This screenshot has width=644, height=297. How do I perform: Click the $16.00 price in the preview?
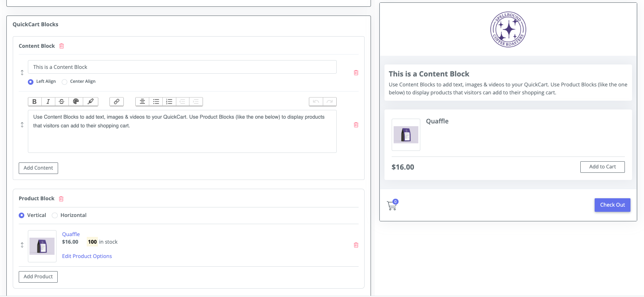point(403,167)
